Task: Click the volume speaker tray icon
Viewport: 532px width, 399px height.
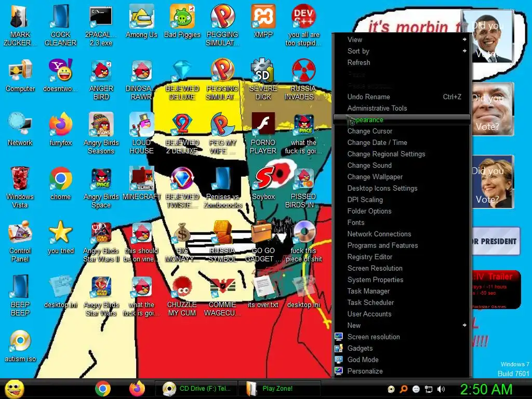Action: tap(441, 389)
